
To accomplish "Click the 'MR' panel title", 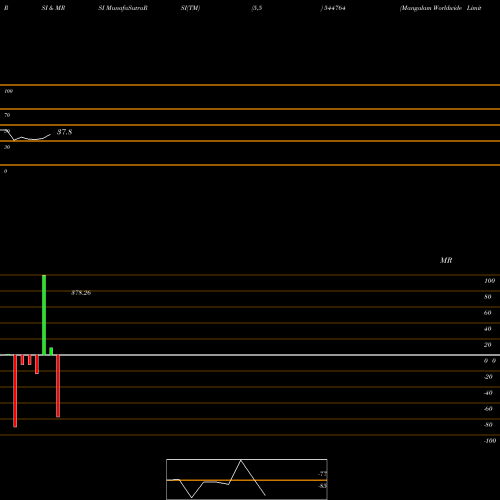I will (x=446, y=260).
